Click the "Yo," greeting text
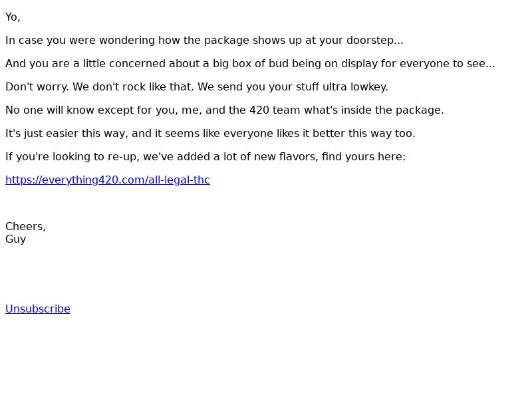The height and width of the screenshot is (399, 532). pyautogui.click(x=13, y=17)
